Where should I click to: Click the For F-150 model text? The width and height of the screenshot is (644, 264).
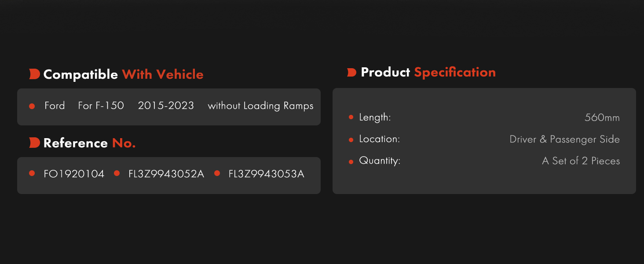pyautogui.click(x=101, y=106)
